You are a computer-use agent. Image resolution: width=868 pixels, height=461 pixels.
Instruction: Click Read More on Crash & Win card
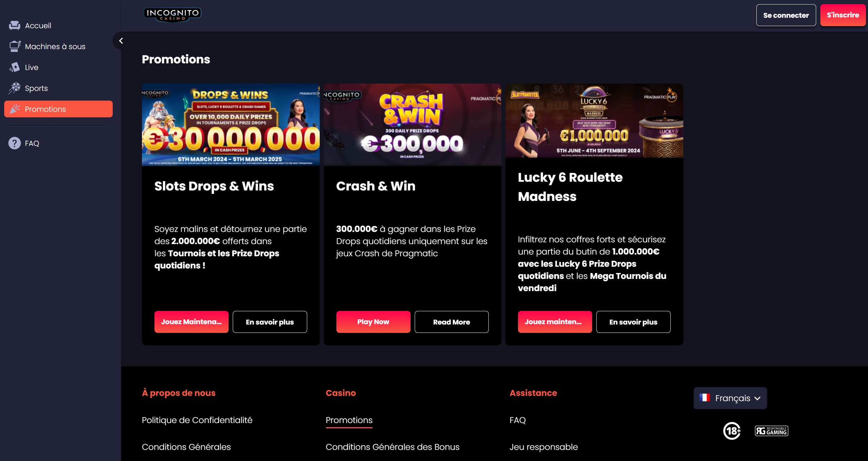click(451, 322)
